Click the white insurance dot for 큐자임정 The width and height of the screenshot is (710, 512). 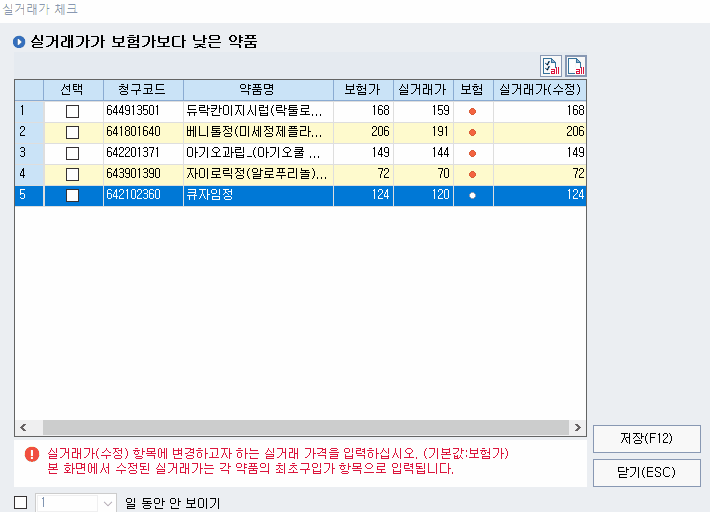point(473,196)
